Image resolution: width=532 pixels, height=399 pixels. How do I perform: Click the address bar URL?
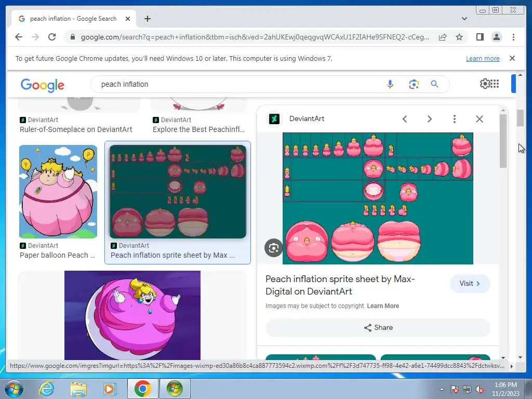255,37
